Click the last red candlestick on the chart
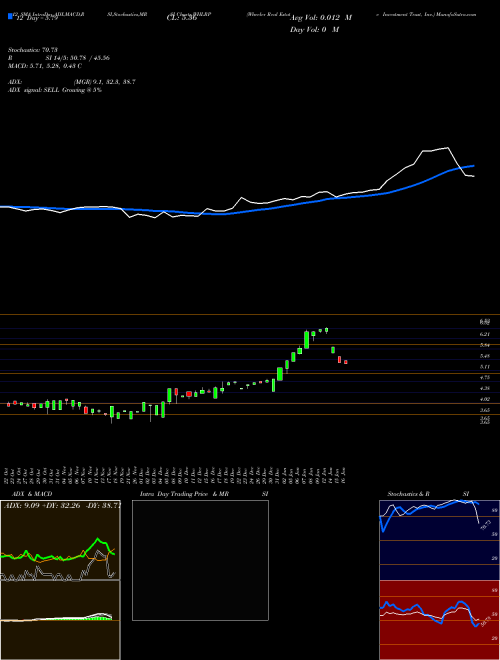 346,362
